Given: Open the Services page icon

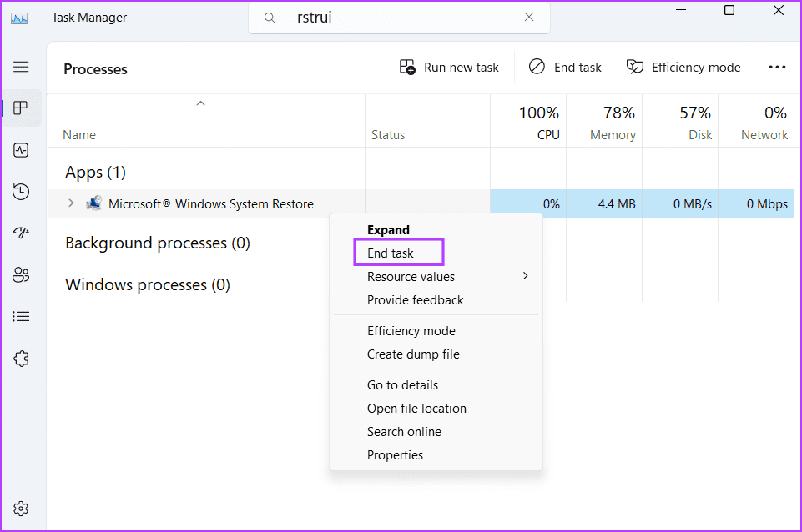Looking at the screenshot, I should (x=21, y=359).
